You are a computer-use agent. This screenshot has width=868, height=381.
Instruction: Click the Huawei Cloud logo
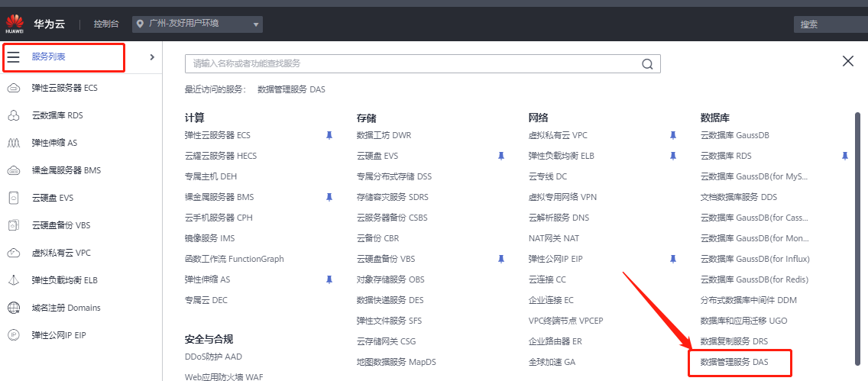click(15, 24)
